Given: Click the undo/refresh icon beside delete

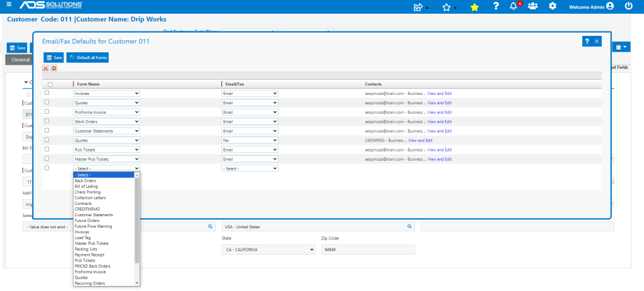Looking at the screenshot, I should point(54,68).
